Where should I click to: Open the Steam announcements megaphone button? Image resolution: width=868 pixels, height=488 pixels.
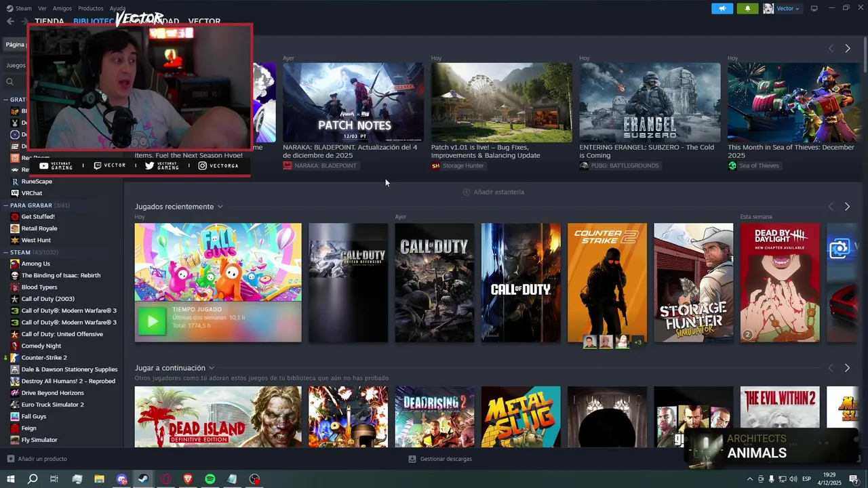point(722,8)
